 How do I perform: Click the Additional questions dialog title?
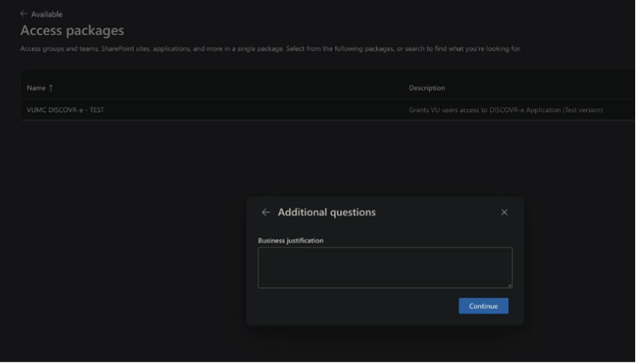click(328, 213)
